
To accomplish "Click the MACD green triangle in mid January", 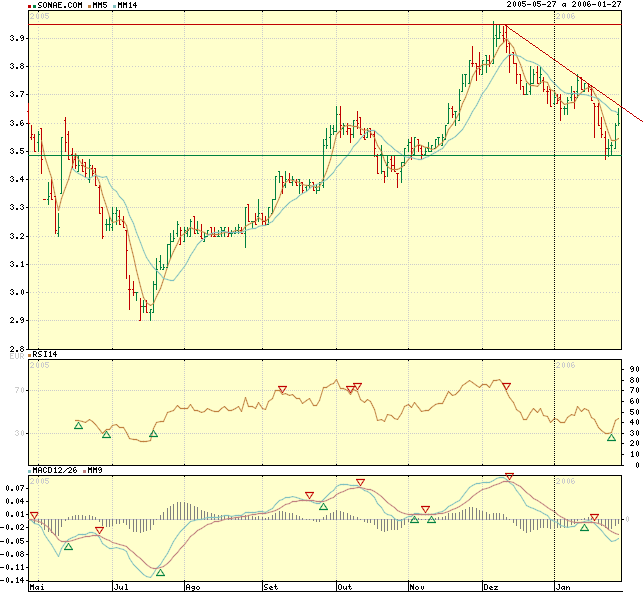I will [x=585, y=528].
